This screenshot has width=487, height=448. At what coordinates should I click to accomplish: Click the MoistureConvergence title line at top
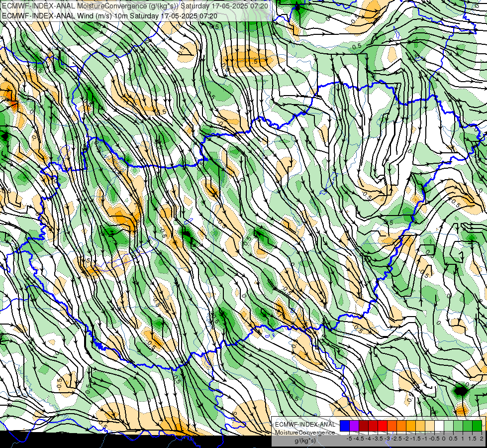pos(135,6)
